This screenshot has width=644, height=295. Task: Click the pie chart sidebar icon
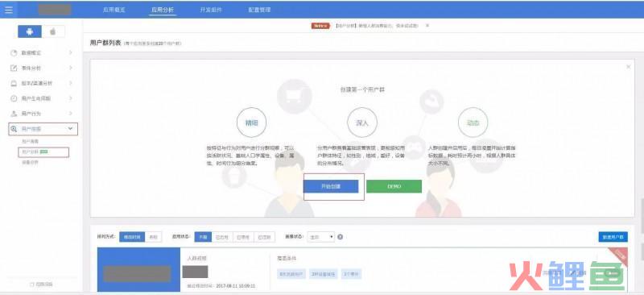tap(14, 53)
